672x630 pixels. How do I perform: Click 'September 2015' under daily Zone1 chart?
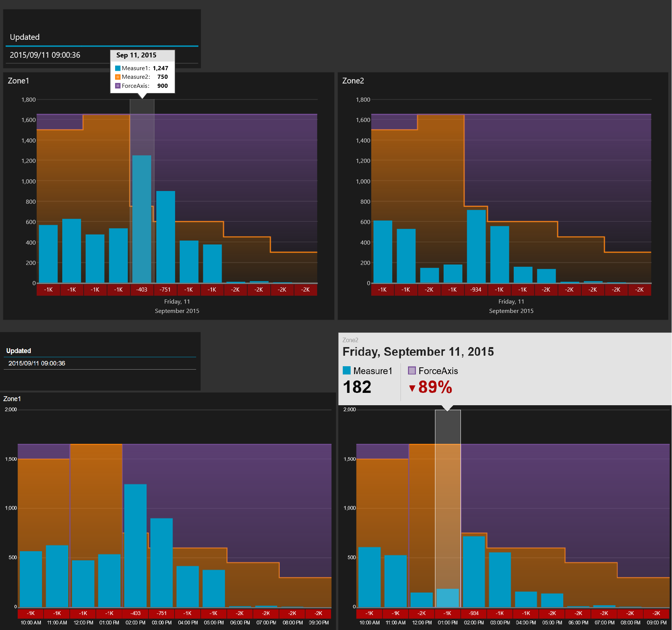pyautogui.click(x=177, y=311)
